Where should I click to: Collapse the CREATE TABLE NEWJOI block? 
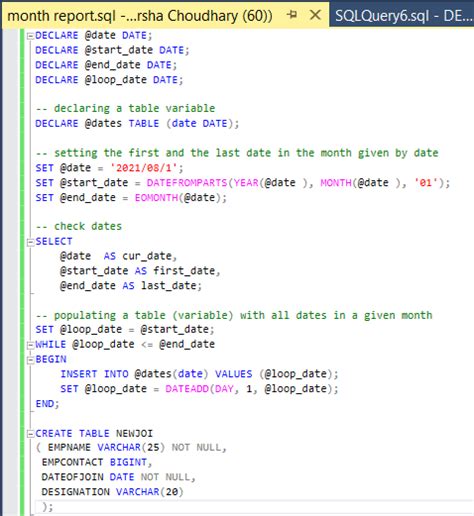(30, 434)
